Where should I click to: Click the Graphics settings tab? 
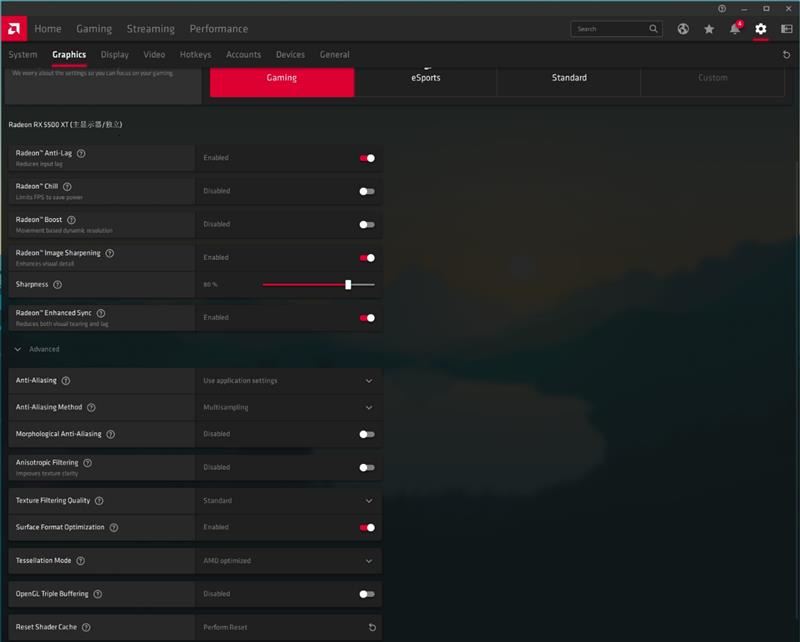click(69, 55)
